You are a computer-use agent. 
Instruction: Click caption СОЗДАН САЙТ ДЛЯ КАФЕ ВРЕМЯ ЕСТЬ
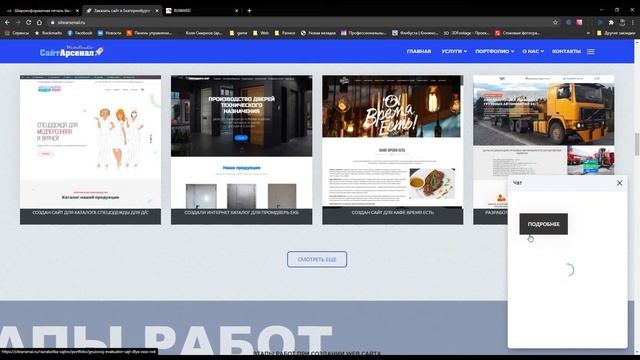pos(393,213)
